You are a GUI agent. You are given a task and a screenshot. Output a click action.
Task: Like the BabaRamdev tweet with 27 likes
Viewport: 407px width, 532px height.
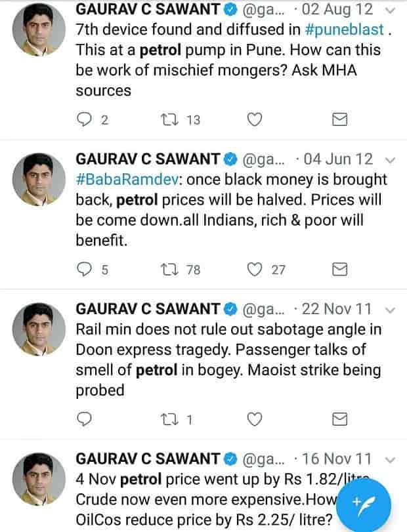(x=255, y=268)
